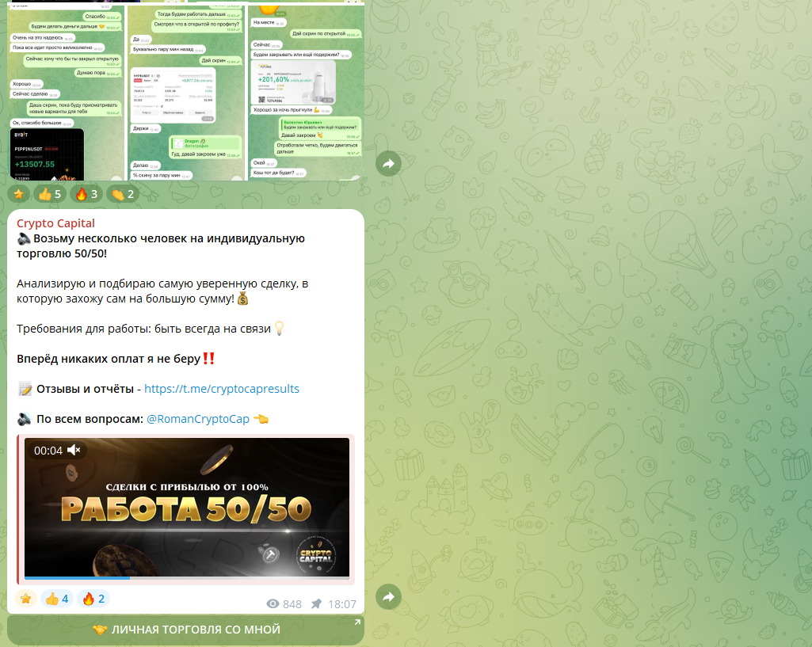Click the text 'По всем вопросам:'
812x647 pixels.
tap(90, 419)
